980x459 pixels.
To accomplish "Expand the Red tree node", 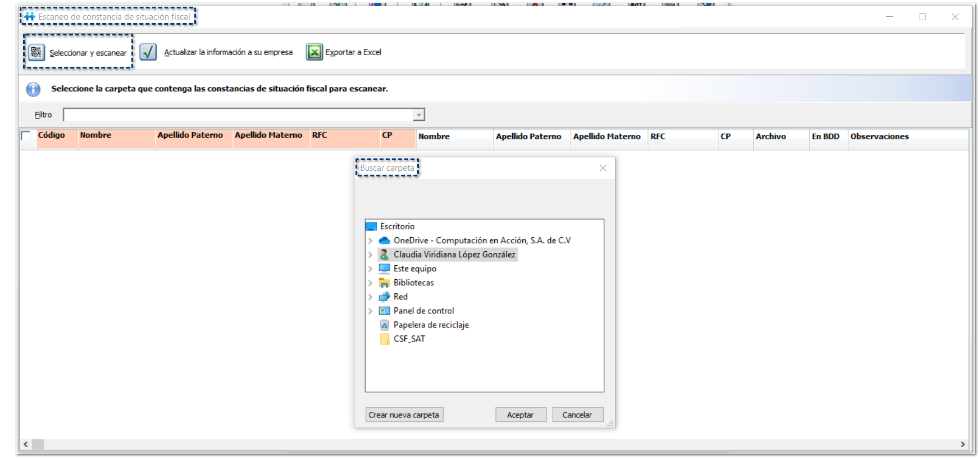I will [x=370, y=297].
